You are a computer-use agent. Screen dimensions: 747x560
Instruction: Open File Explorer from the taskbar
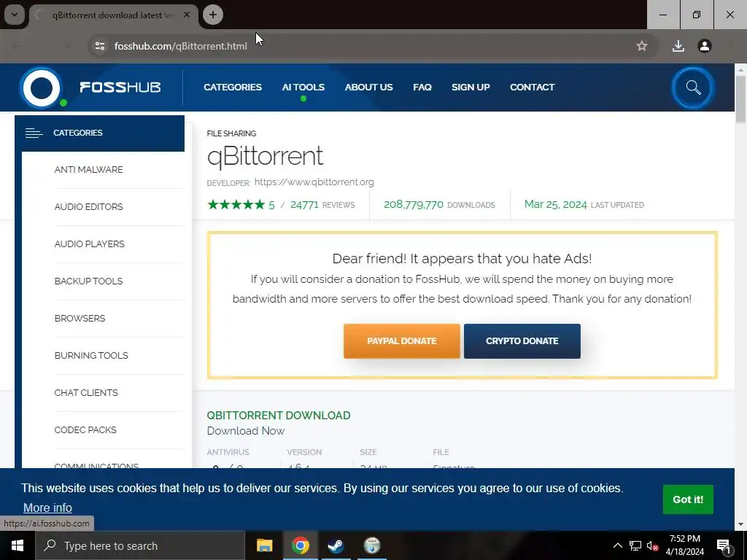click(x=264, y=545)
